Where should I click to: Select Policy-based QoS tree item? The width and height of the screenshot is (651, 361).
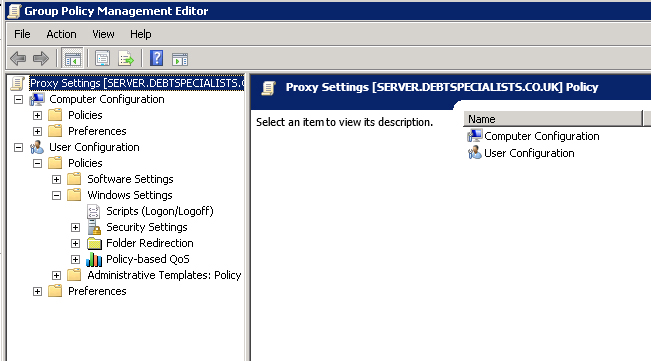(147, 259)
